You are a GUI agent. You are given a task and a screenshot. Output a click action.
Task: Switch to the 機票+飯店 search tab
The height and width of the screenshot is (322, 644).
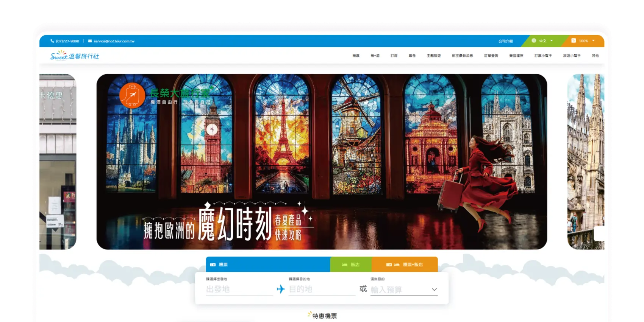pyautogui.click(x=412, y=264)
